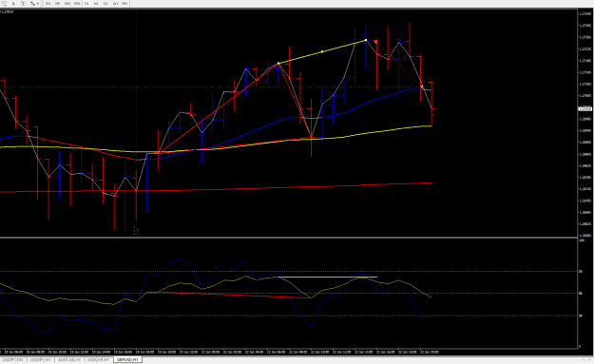Click the 50 level label in indicator window
Screen dimensions: 594x364
[581, 293]
